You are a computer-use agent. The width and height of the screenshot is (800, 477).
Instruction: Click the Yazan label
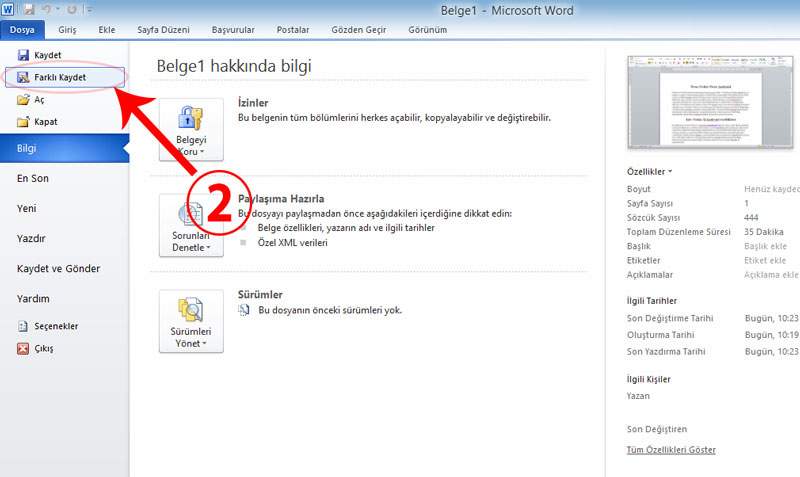[x=638, y=396]
